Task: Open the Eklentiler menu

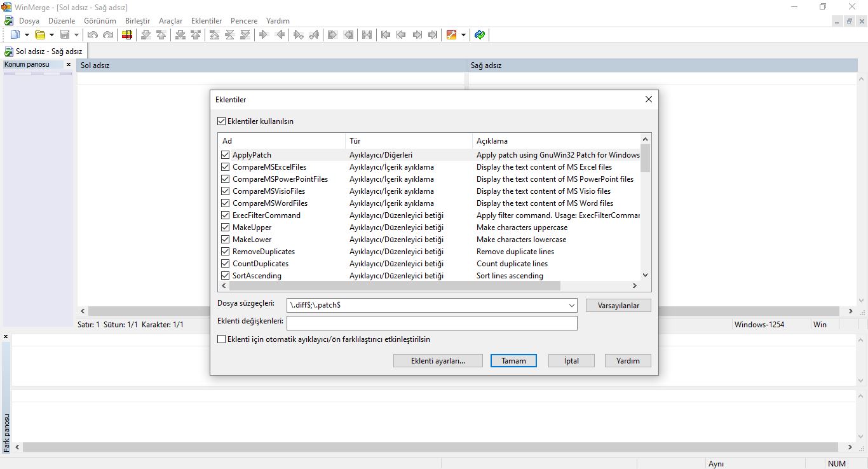Action: (207, 21)
